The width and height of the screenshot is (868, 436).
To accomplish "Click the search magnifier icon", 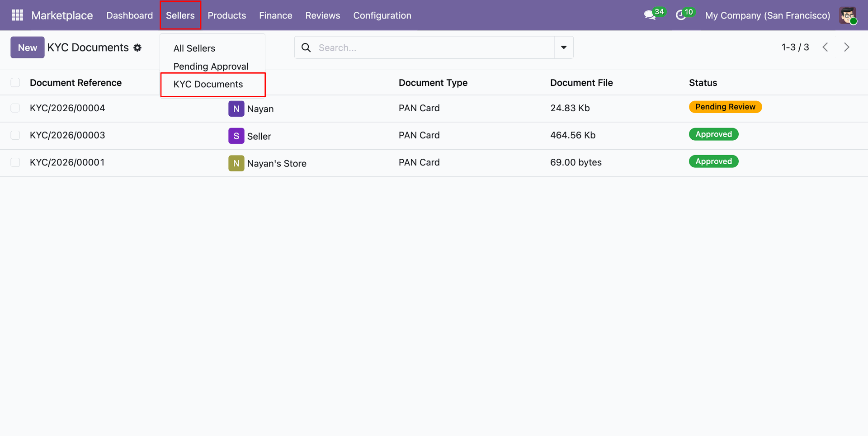I will 306,47.
